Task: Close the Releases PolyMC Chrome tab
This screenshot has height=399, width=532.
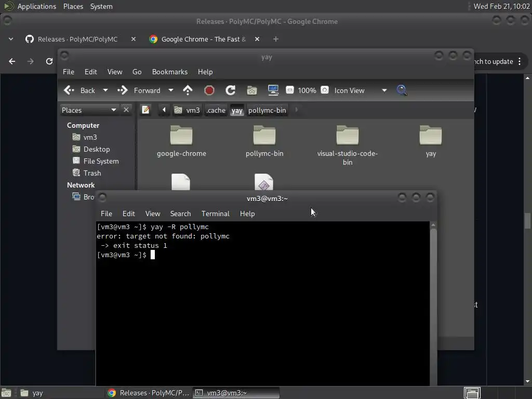Action: 134,39
